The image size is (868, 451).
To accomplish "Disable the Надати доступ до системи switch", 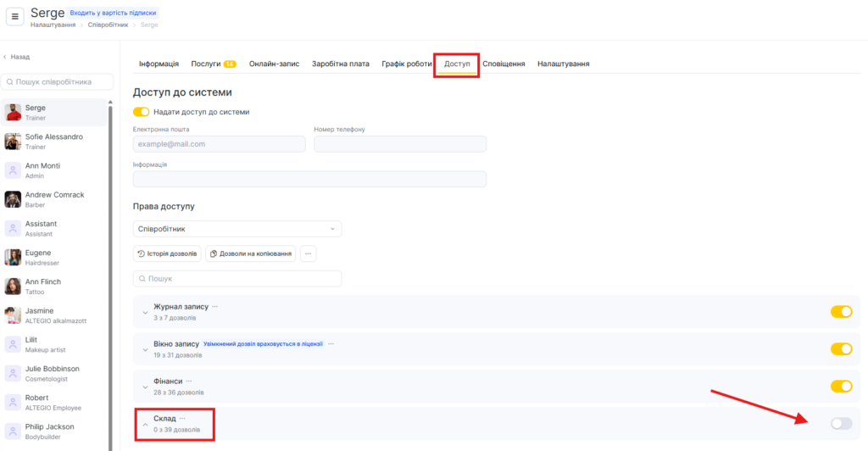I will pos(141,112).
